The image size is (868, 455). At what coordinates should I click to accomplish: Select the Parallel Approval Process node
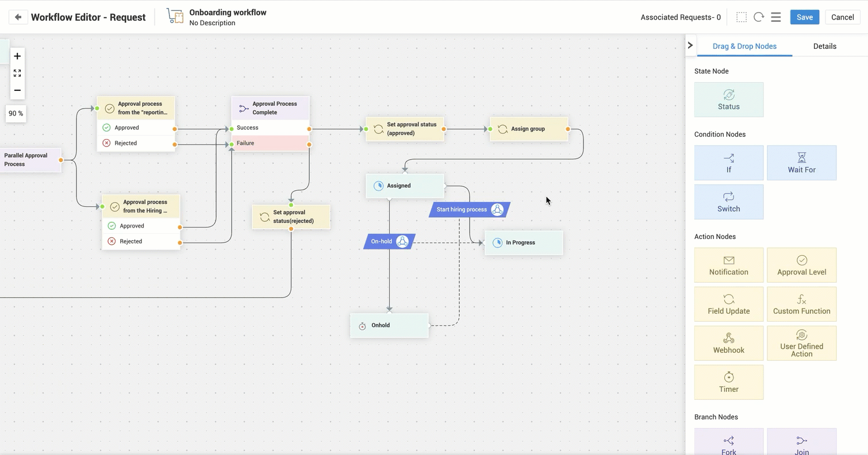pos(30,160)
